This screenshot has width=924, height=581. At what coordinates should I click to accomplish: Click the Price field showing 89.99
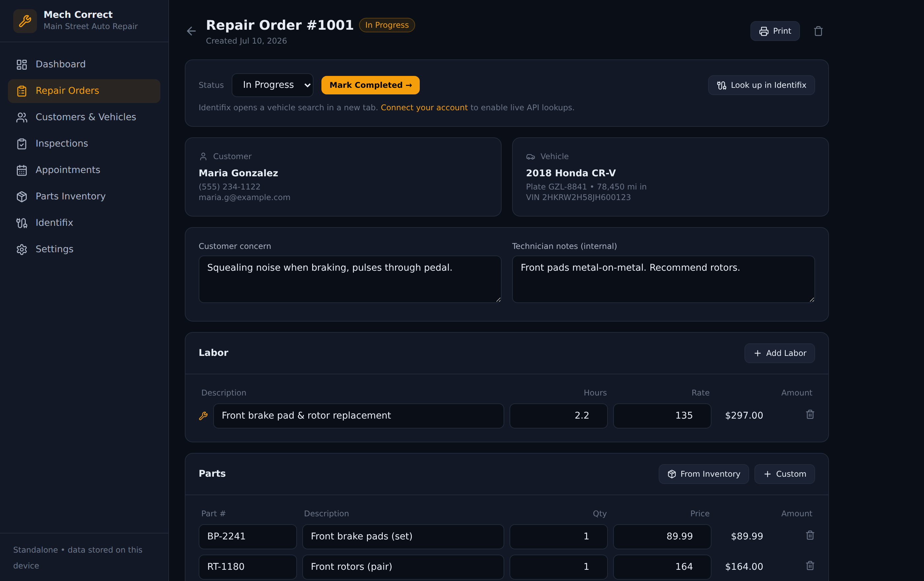(662, 536)
